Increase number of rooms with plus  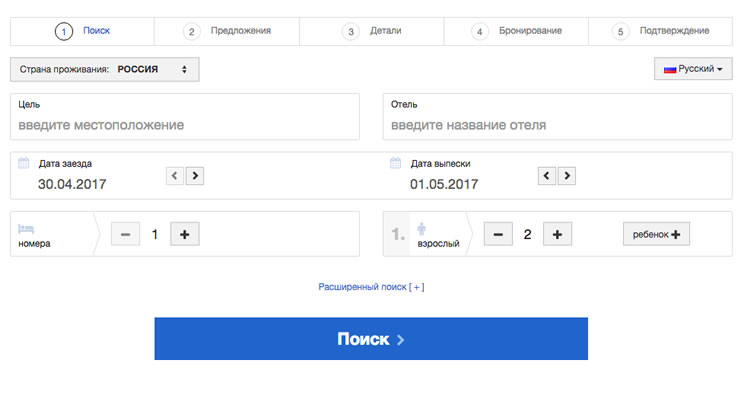185,234
